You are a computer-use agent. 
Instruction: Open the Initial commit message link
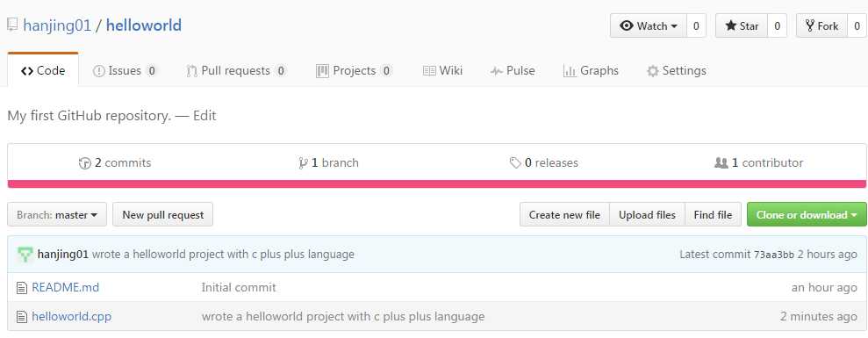(239, 288)
